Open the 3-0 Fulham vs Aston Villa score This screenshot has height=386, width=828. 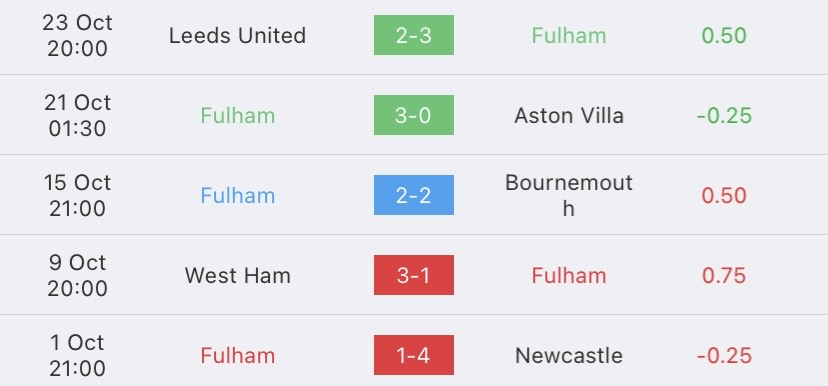[x=413, y=115]
